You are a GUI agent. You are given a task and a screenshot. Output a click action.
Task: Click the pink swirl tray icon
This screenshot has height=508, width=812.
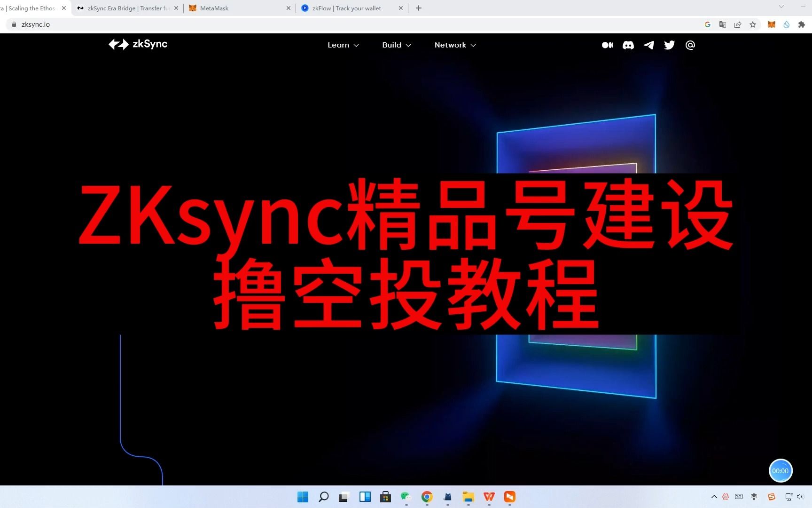point(726,497)
